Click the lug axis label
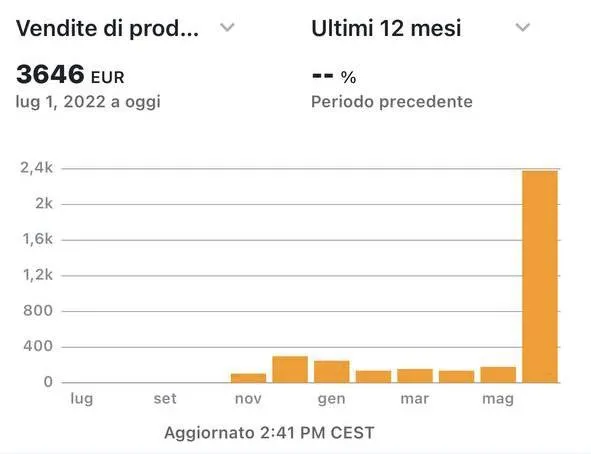591x454 pixels. pyautogui.click(x=82, y=399)
